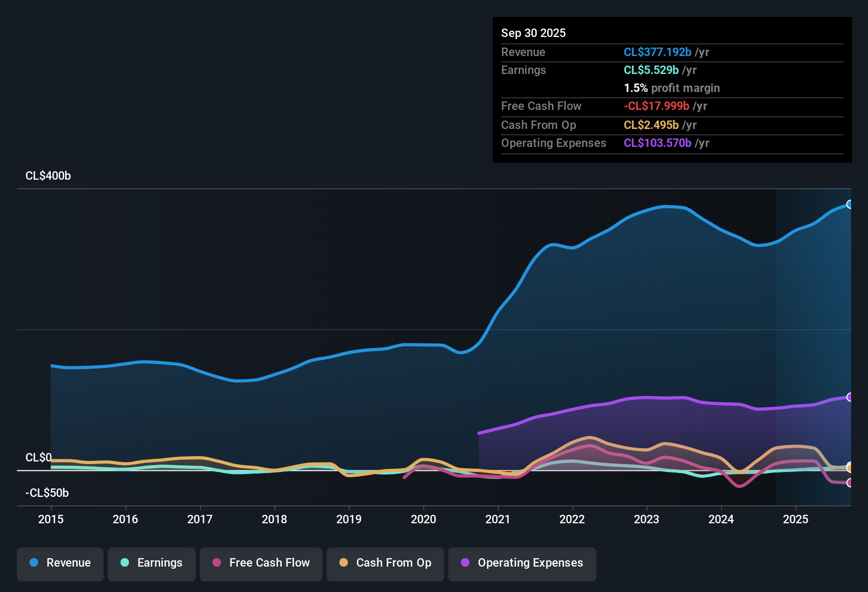This screenshot has width=868, height=592.
Task: Select the 2025 axis label
Action: pos(796,520)
